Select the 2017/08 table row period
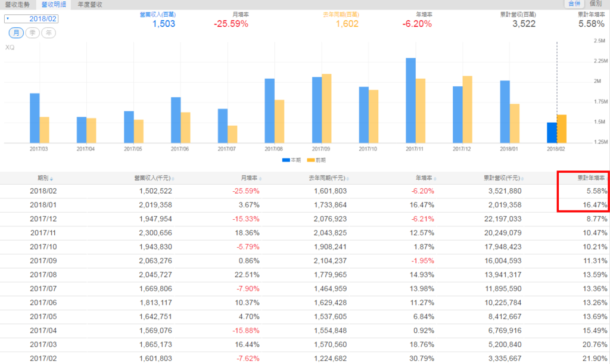 pos(43,275)
